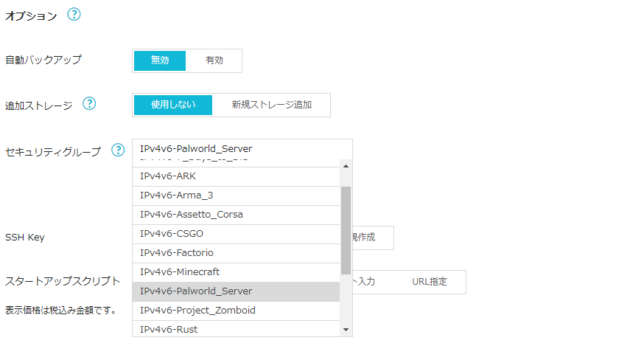This screenshot has width=644, height=360.
Task: Choose 新規ストレージ追加 option
Action: point(271,105)
